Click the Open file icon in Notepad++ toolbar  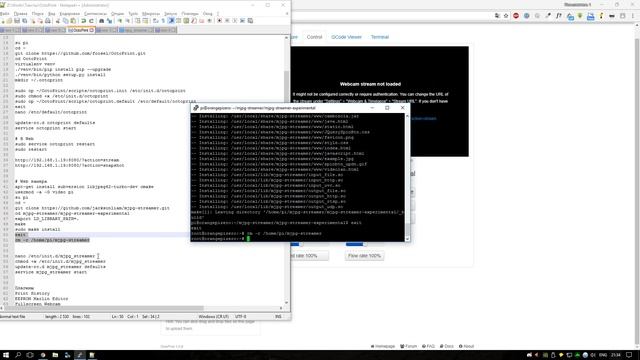[x=9, y=21]
